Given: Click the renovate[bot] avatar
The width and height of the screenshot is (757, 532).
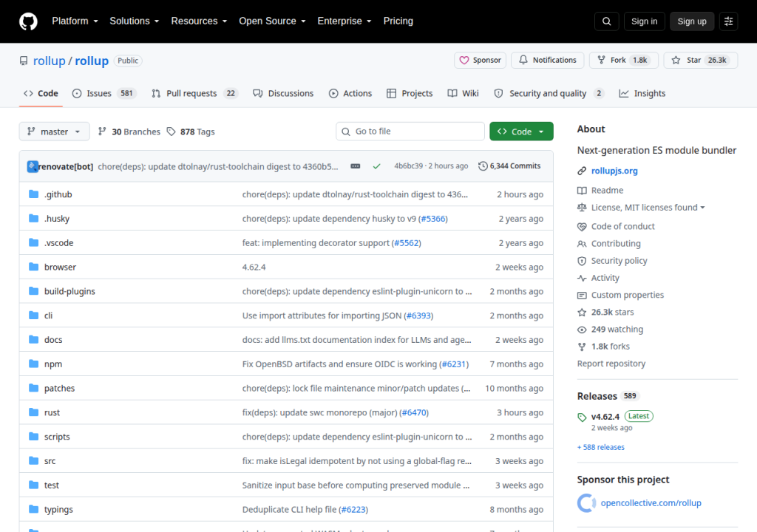Looking at the screenshot, I should (x=33, y=166).
